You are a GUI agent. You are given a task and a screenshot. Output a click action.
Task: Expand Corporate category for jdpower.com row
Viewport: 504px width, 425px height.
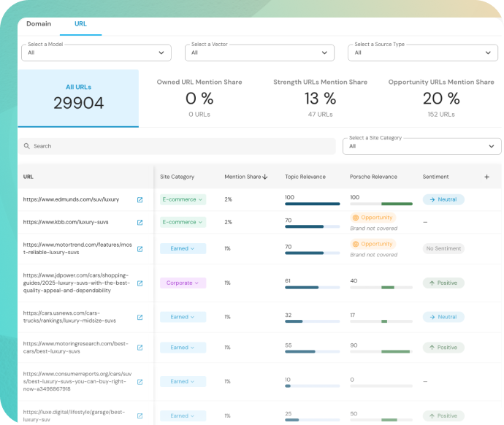click(x=183, y=283)
